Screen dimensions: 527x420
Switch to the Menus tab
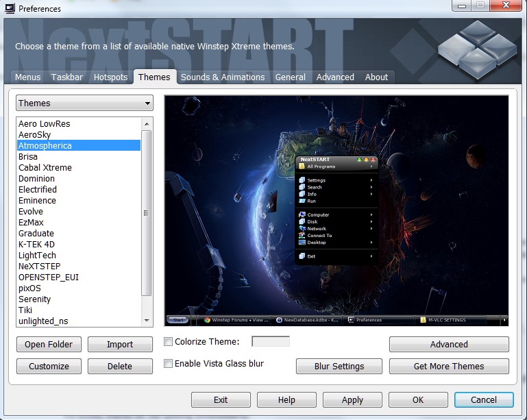coord(28,77)
